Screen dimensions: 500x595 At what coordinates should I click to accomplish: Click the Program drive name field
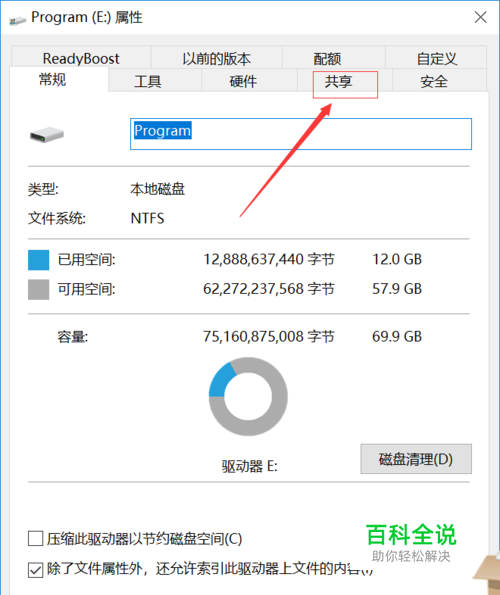tap(301, 134)
